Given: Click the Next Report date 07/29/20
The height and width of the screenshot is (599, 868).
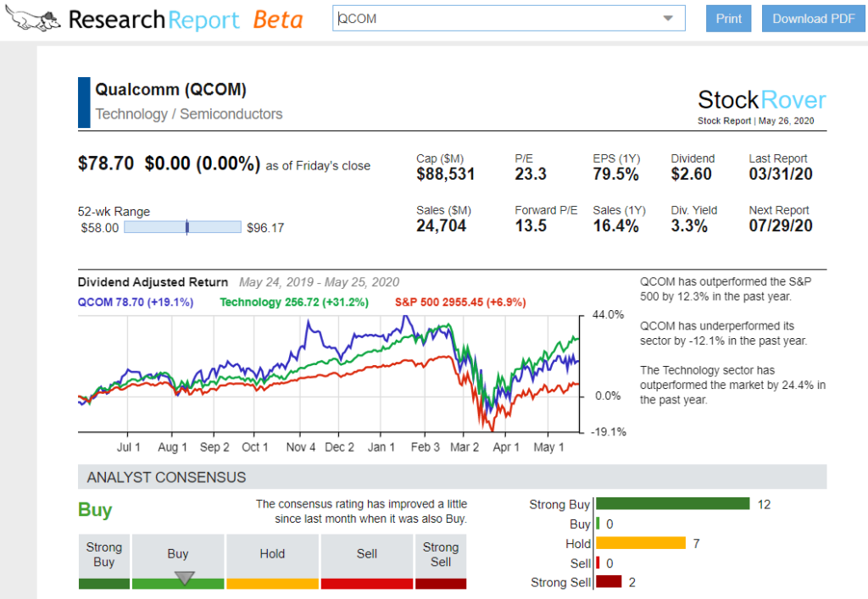Looking at the screenshot, I should pyautogui.click(x=780, y=225).
